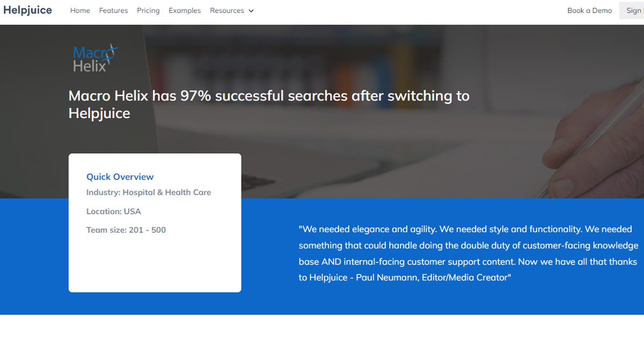Open the Examples page
The width and height of the screenshot is (644, 362).
coord(185,10)
